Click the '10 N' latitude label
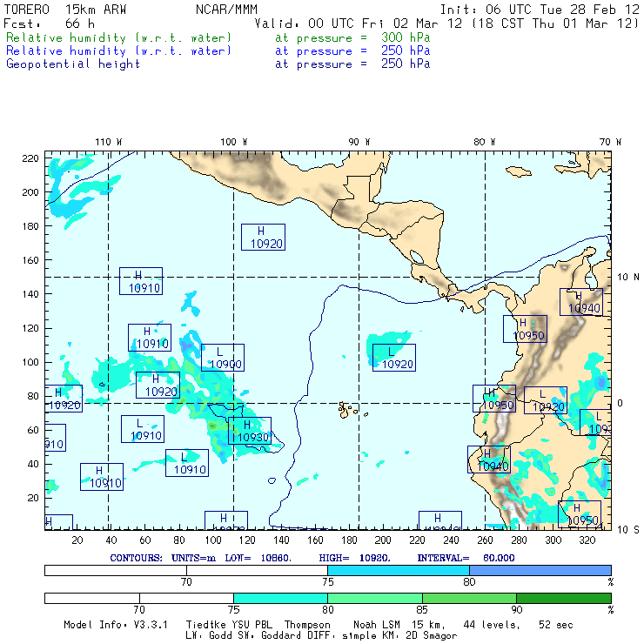The width and height of the screenshot is (644, 644). point(628,278)
